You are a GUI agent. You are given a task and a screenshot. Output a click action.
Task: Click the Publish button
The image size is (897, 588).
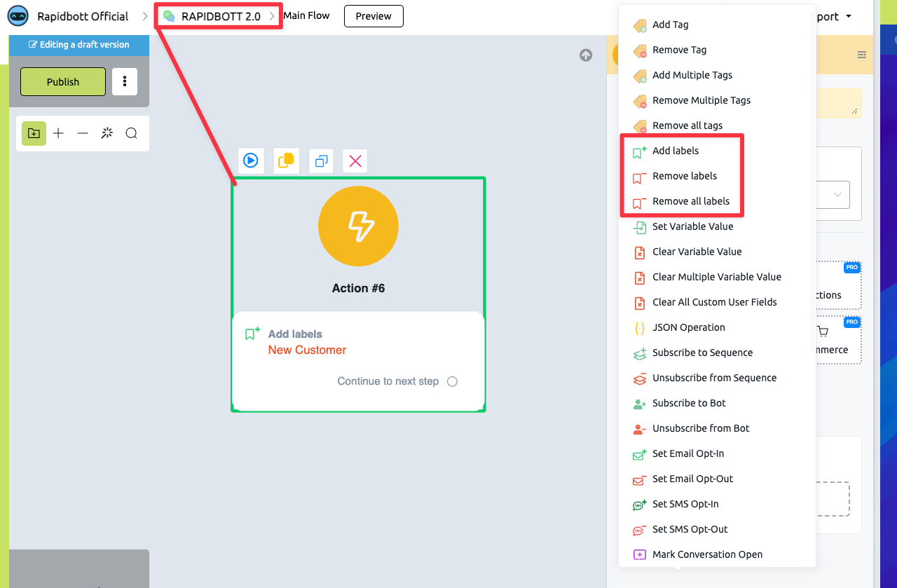pos(63,81)
